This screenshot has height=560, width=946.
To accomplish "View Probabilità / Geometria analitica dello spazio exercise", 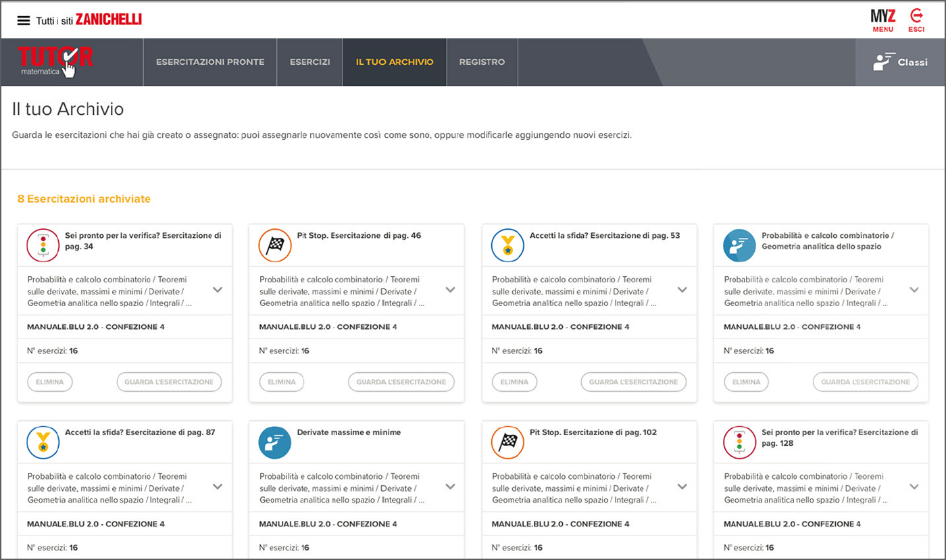I will [866, 382].
